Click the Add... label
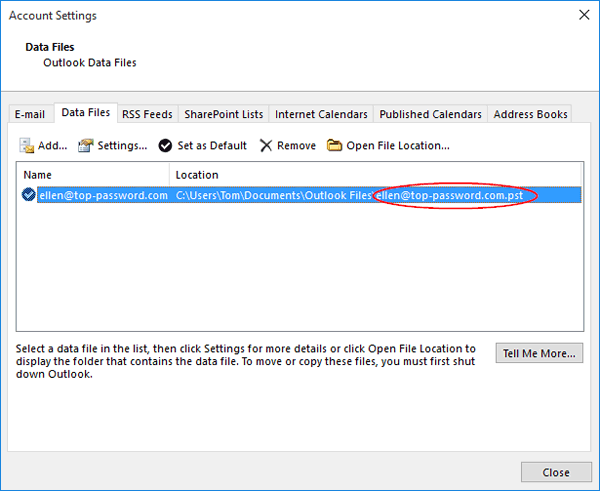 pyautogui.click(x=52, y=146)
